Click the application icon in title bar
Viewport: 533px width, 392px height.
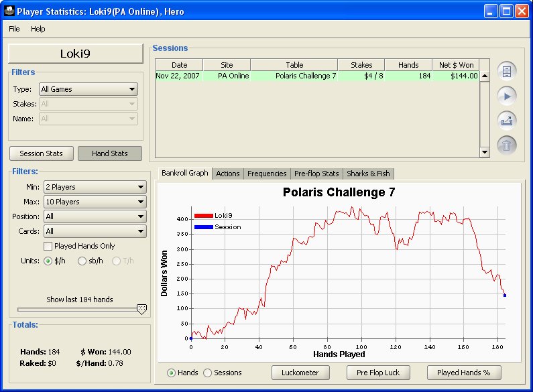tap(8, 11)
